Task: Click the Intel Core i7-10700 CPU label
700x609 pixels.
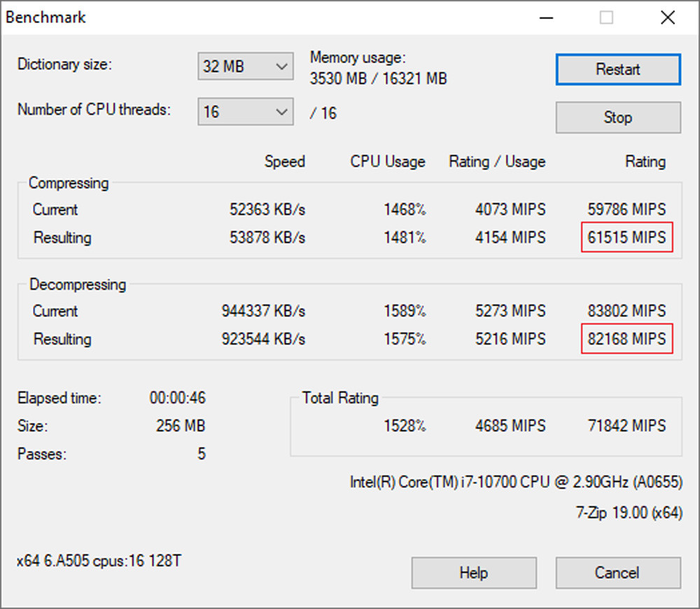Action: [515, 482]
